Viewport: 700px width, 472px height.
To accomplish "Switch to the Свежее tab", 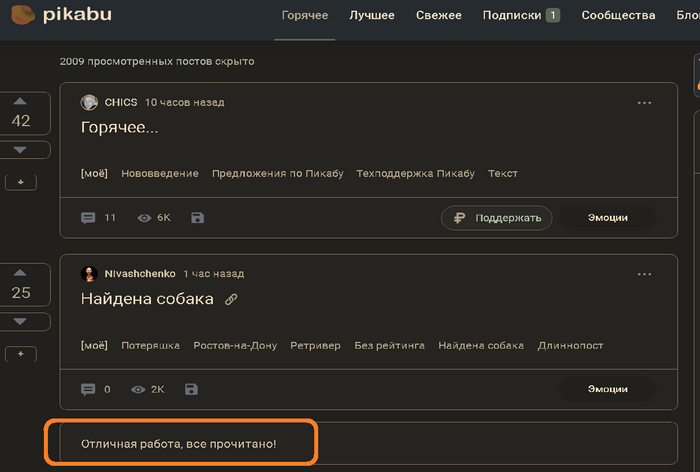I will click(x=439, y=15).
